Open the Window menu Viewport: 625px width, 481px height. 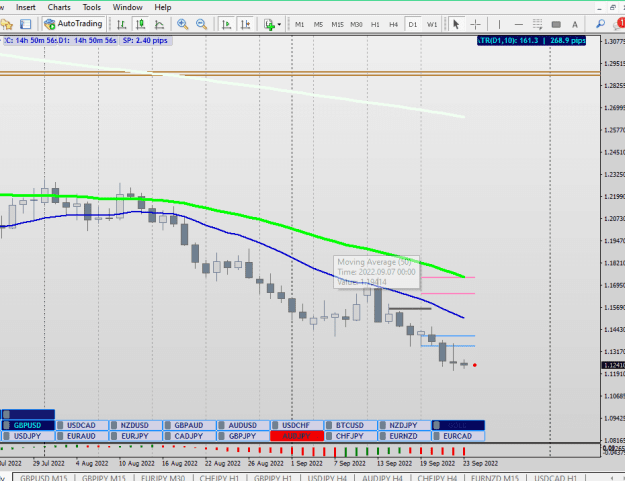[128, 7]
